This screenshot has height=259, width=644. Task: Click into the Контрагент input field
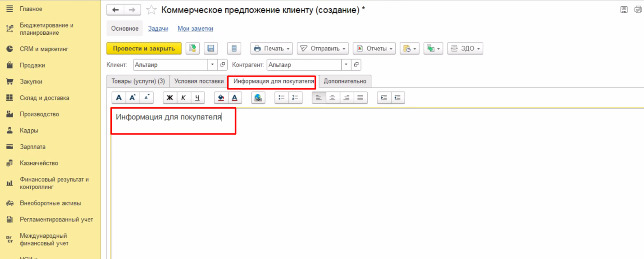click(304, 65)
